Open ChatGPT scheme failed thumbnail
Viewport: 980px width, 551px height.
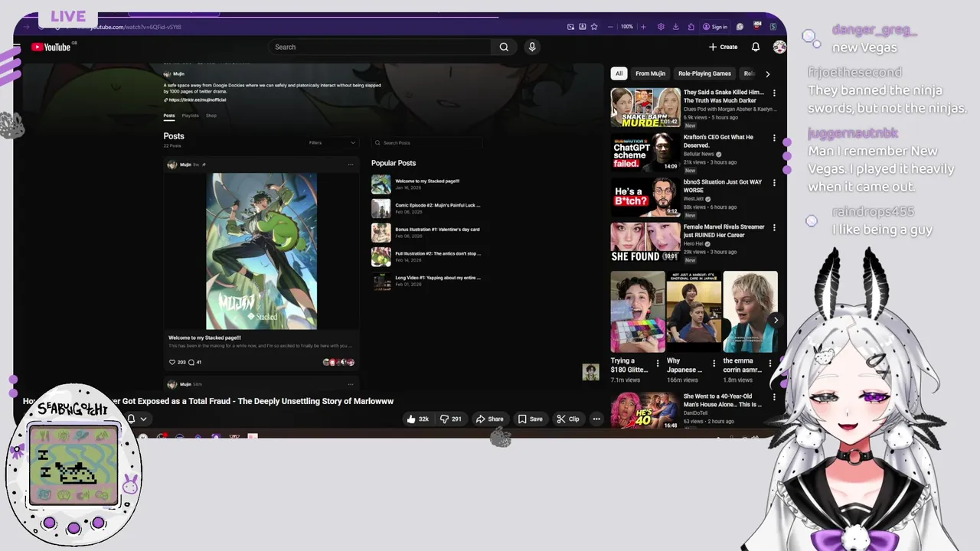tap(645, 152)
